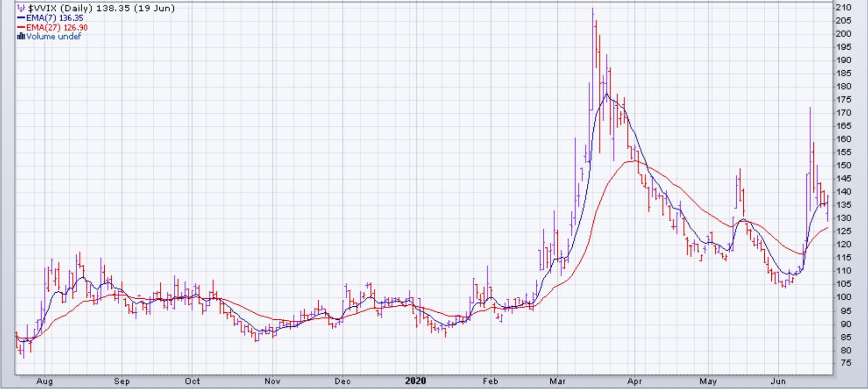
Task: Click the 100 value on price axis
Action: [843, 297]
